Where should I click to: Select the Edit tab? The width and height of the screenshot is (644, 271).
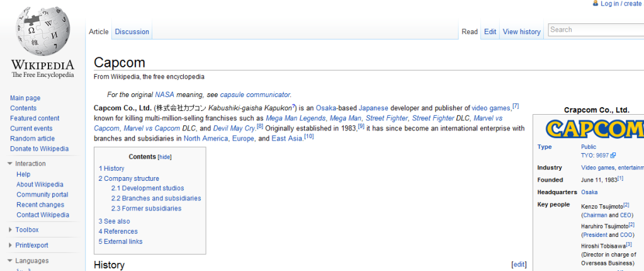(x=490, y=32)
